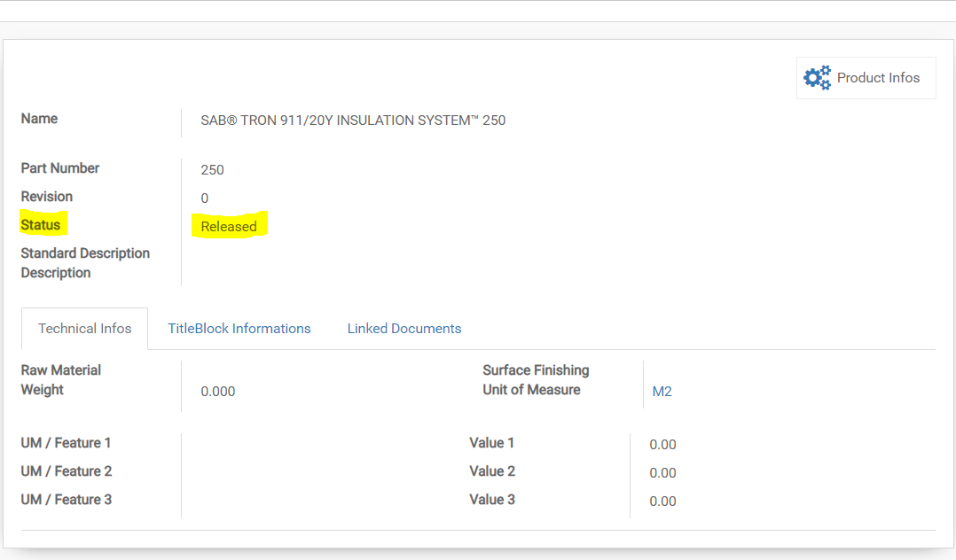Click the UM / Feature 1 label

point(67,443)
